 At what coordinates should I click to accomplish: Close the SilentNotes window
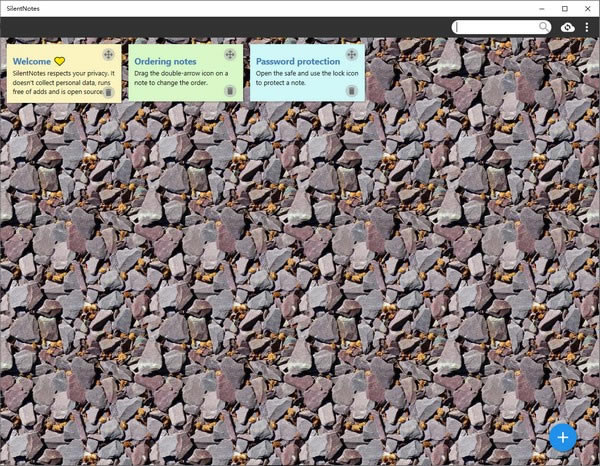coord(588,8)
